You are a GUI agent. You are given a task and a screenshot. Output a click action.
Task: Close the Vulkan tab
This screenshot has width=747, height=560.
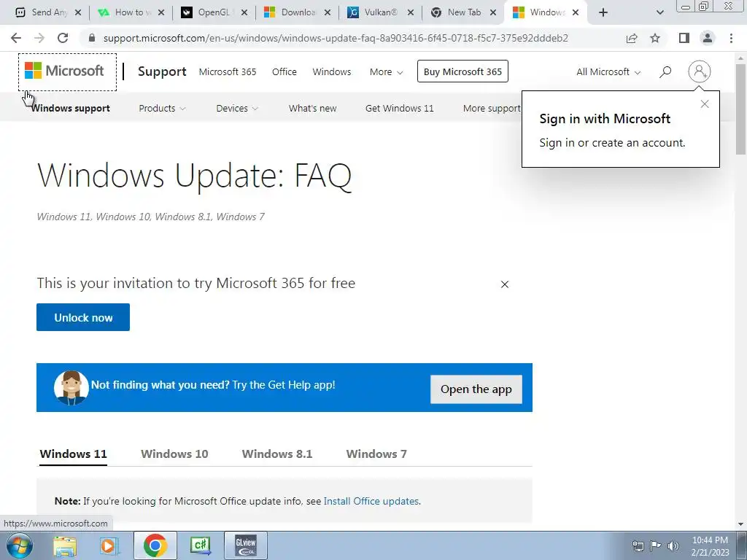click(x=411, y=12)
